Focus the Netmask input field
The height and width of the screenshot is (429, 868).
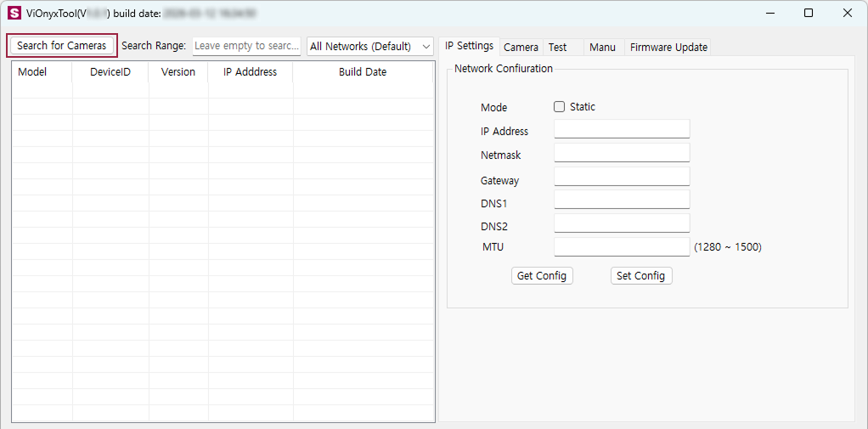622,153
